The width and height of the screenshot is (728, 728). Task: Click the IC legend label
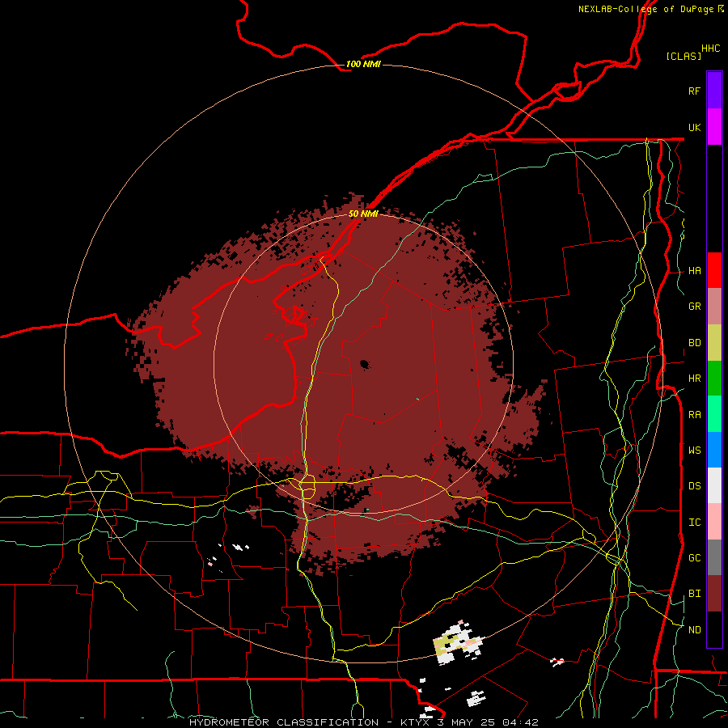[694, 523]
